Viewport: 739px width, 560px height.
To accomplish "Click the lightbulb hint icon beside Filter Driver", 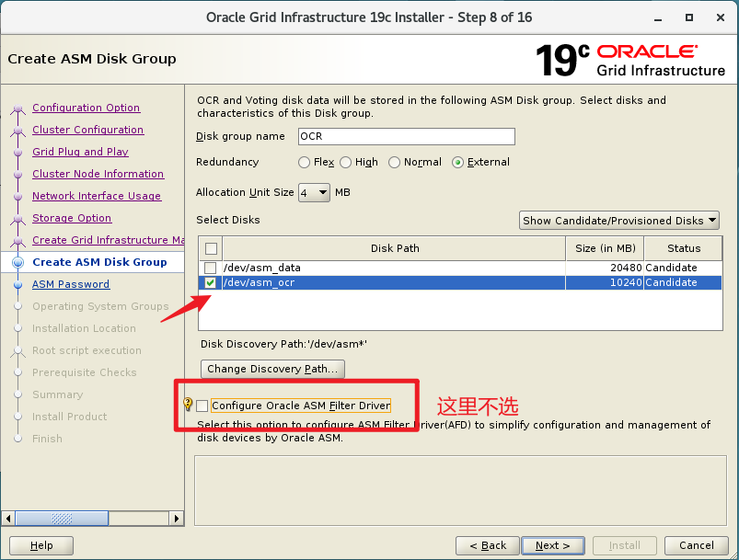I will tap(188, 404).
